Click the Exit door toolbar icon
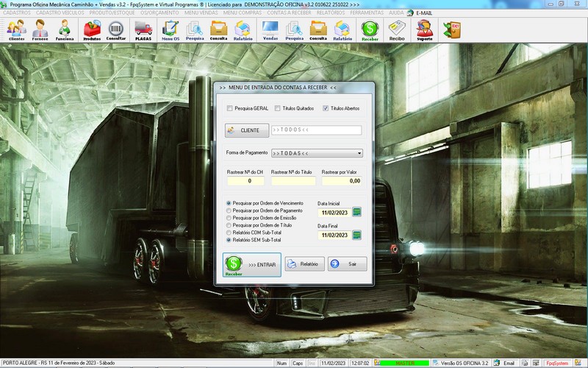Screen dimensions: 588x368 451,29
